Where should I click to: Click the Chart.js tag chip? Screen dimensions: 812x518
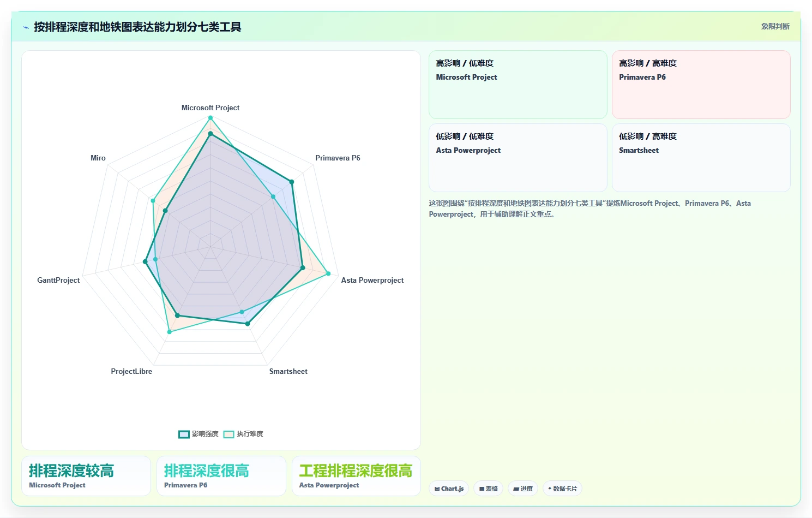[449, 489]
